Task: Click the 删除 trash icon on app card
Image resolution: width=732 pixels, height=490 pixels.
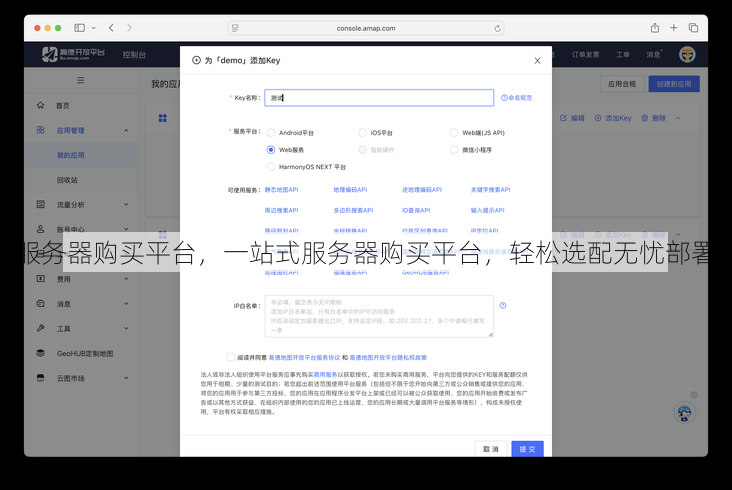Action: pos(645,118)
